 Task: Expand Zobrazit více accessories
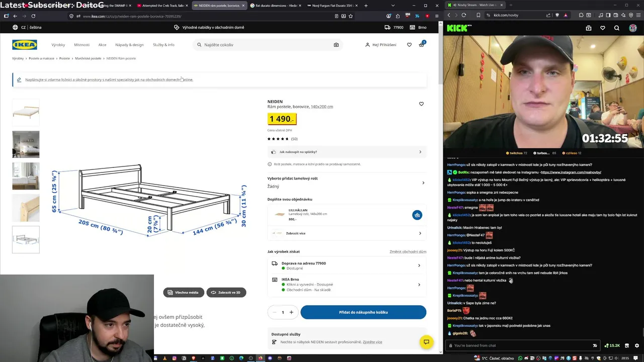pyautogui.click(x=347, y=233)
